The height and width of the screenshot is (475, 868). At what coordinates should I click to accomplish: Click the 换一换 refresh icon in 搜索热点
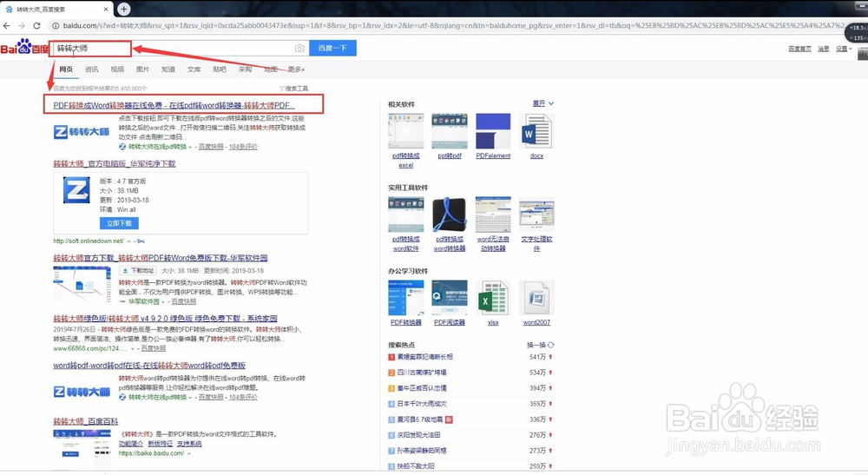(x=551, y=345)
